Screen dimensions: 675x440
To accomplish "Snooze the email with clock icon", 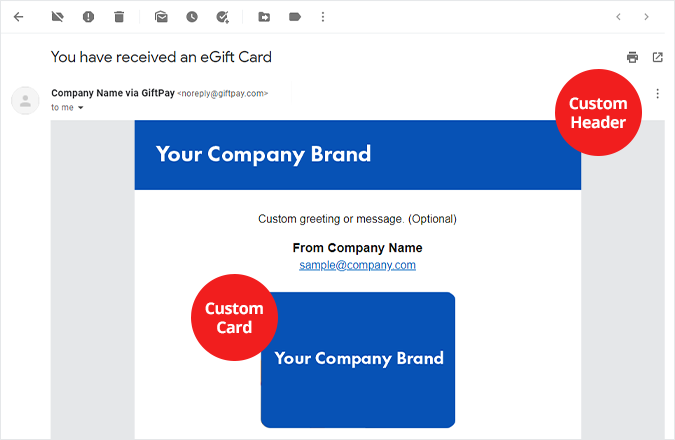I will pyautogui.click(x=192, y=17).
